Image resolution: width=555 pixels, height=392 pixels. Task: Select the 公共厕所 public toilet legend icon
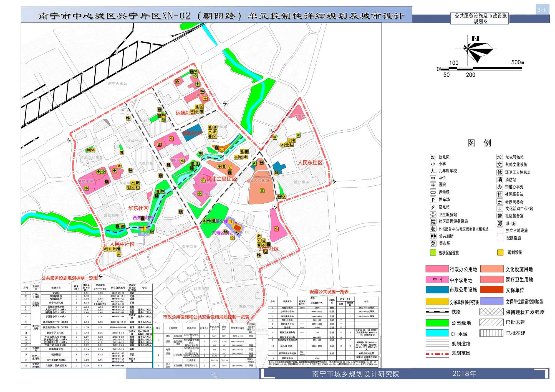433,236
